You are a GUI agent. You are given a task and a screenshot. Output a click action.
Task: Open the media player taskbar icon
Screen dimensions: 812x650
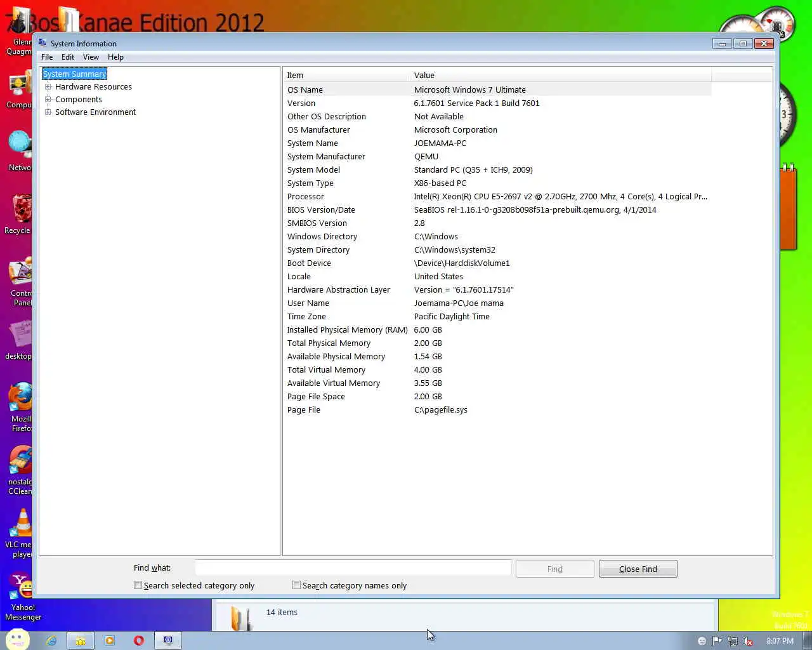point(110,640)
